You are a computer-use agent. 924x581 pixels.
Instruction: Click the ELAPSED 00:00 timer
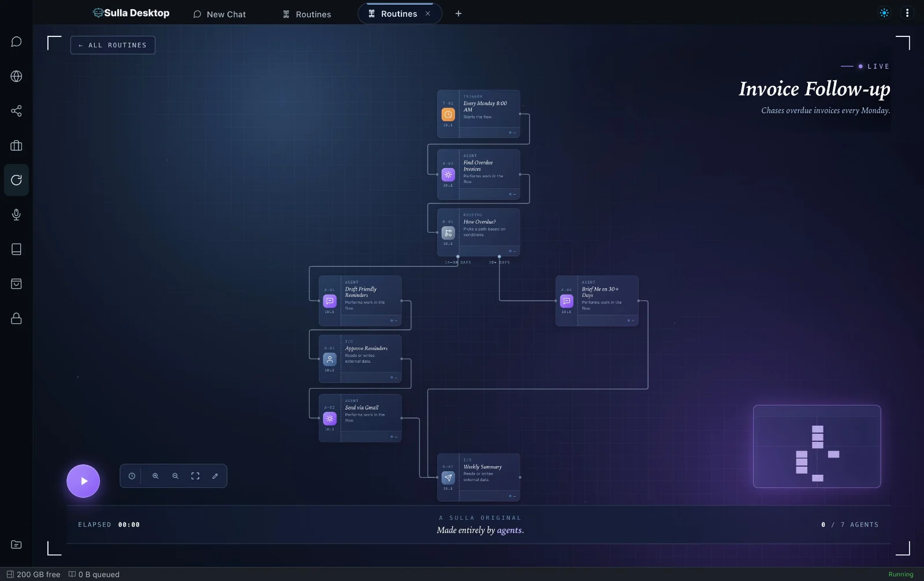(109, 524)
